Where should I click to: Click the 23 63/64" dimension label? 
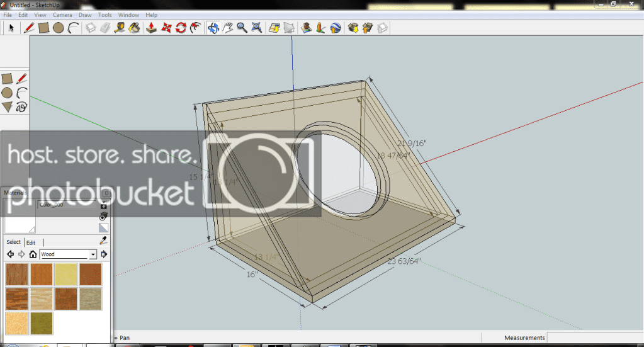404,261
